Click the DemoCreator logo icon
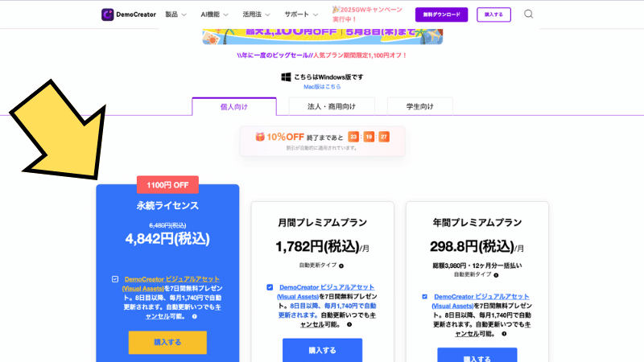 point(107,14)
